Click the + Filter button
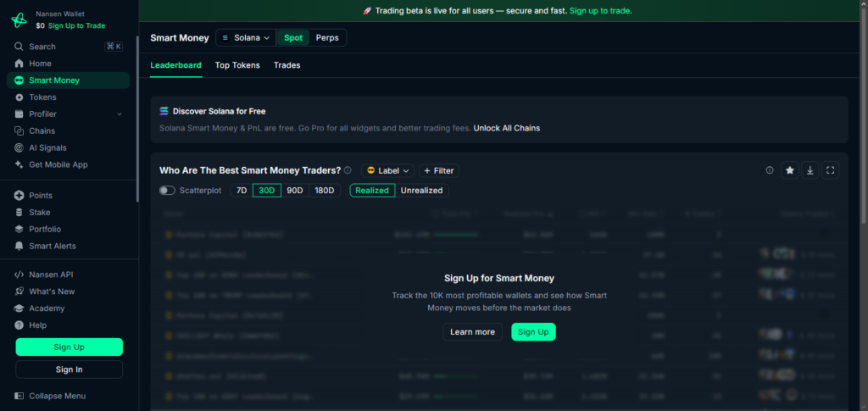This screenshot has width=868, height=411. point(439,170)
